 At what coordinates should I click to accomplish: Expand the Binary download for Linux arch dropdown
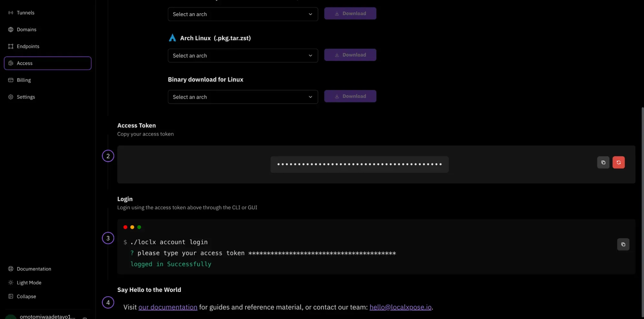pyautogui.click(x=242, y=97)
